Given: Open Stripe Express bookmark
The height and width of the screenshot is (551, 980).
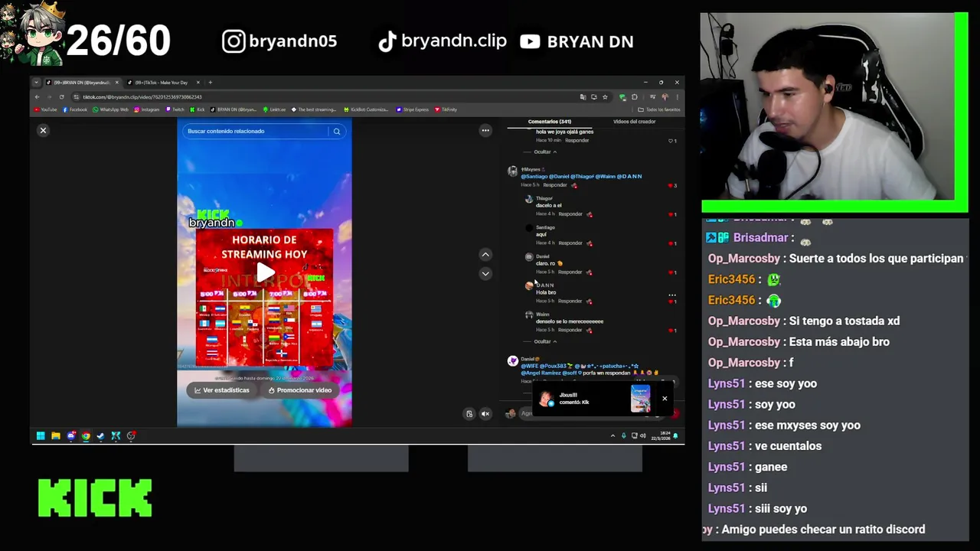Looking at the screenshot, I should pyautogui.click(x=412, y=109).
